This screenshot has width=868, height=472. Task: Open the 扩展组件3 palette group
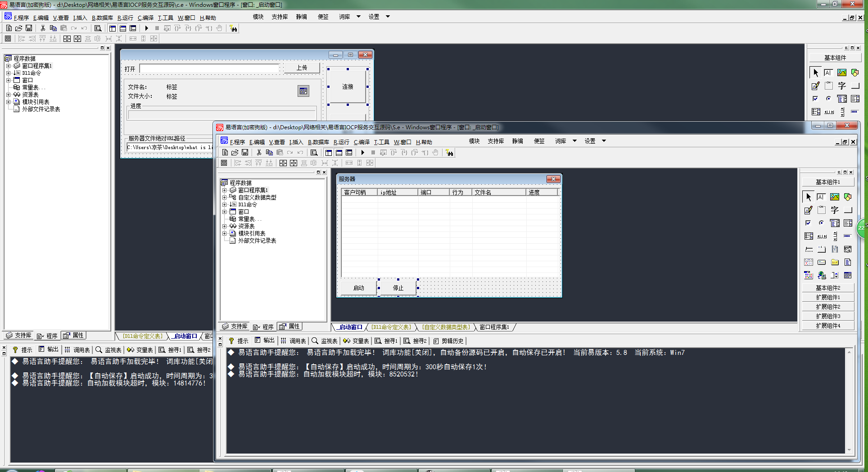828,316
